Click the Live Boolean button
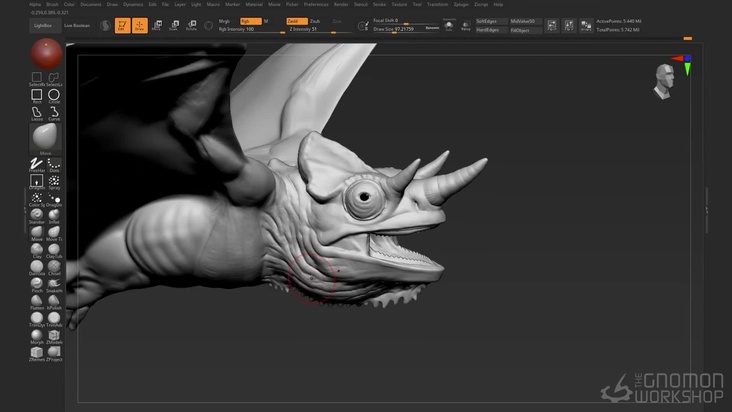Screen dimensions: 732x412 pyautogui.click(x=76, y=25)
